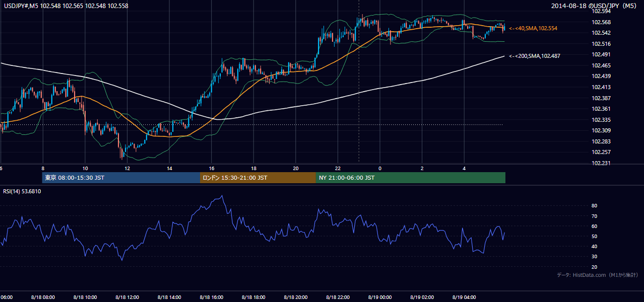Click price axis value 102.283
Viewport: 644px width, 302px height.
click(x=601, y=141)
